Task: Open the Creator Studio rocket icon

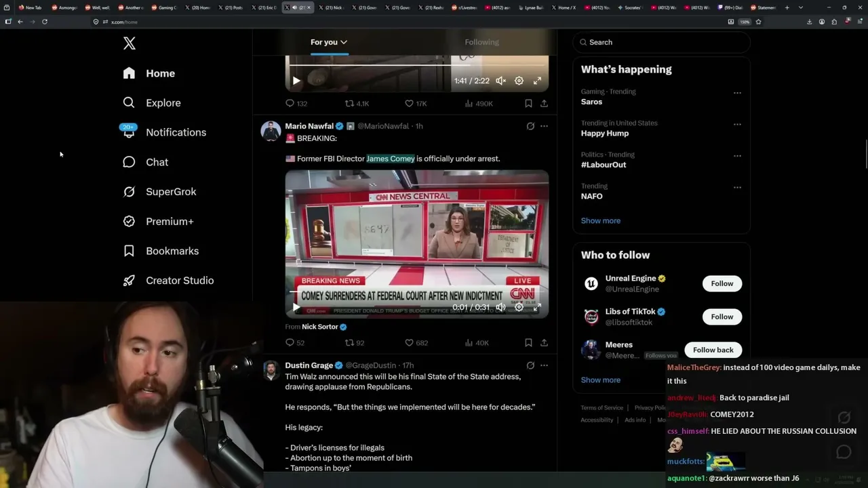Action: [129, 281]
